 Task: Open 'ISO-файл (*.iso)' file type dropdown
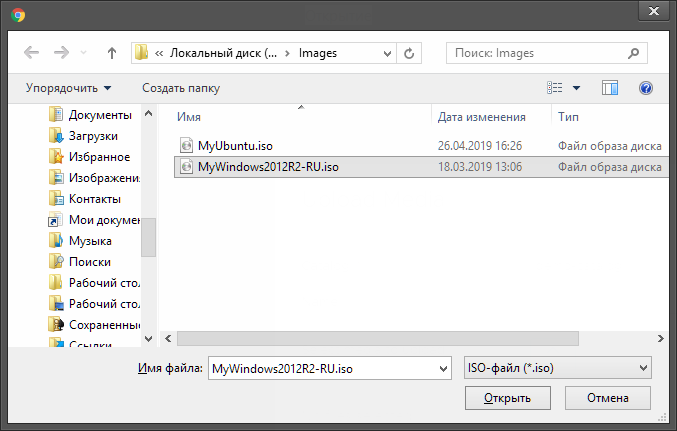(x=557, y=368)
